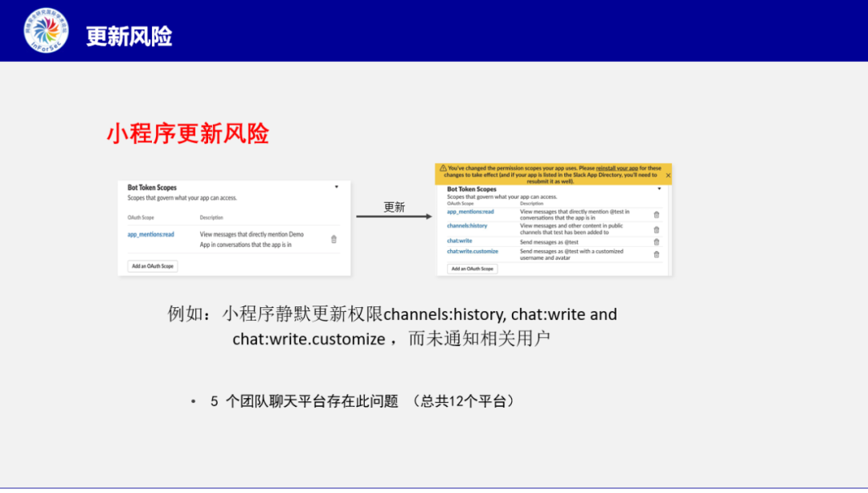Click the delete icon for chat:write.customize
The image size is (868, 493).
point(656,253)
